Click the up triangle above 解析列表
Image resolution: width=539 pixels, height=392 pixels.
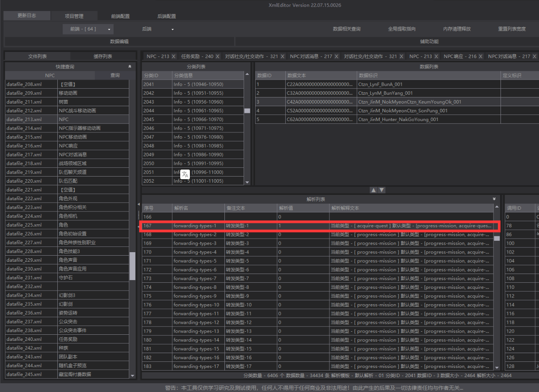[373, 190]
